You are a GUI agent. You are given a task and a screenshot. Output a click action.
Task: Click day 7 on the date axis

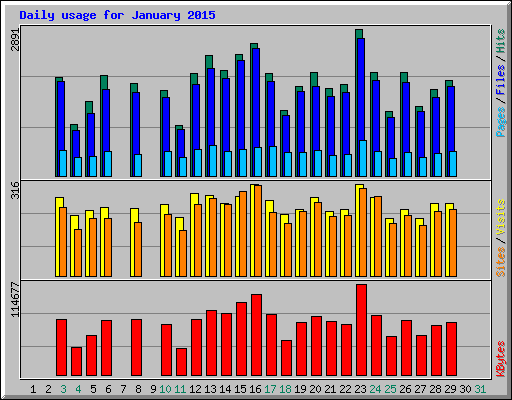123,389
